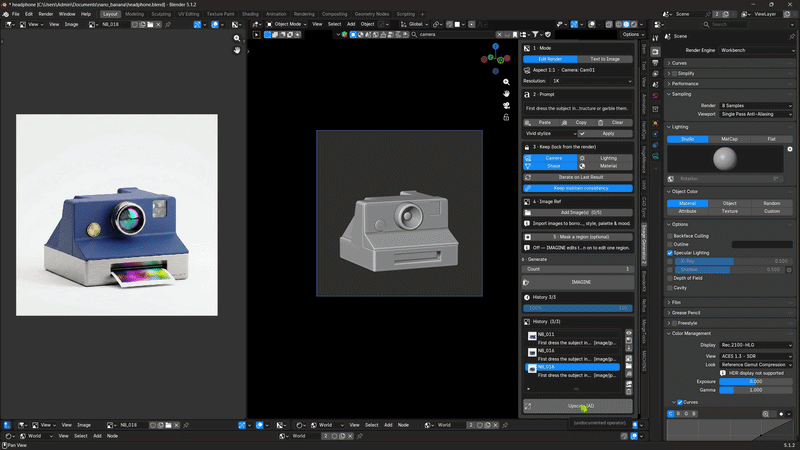Screen dimensions: 800x450
Task: Open the Render 8 Samples dropdown
Action: [756, 106]
